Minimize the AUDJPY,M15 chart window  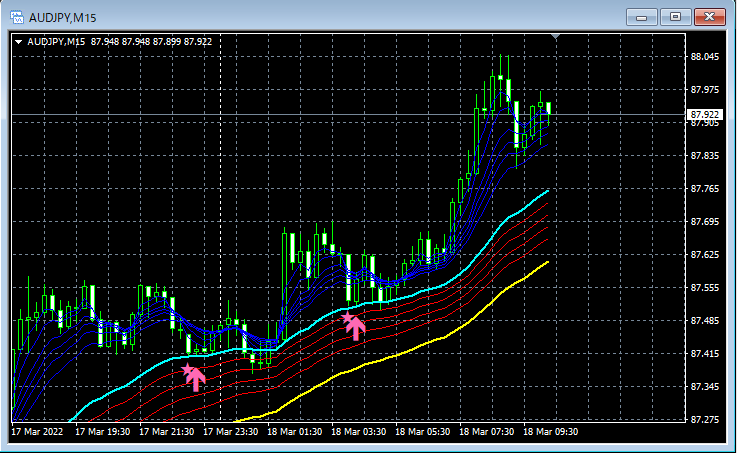point(641,17)
